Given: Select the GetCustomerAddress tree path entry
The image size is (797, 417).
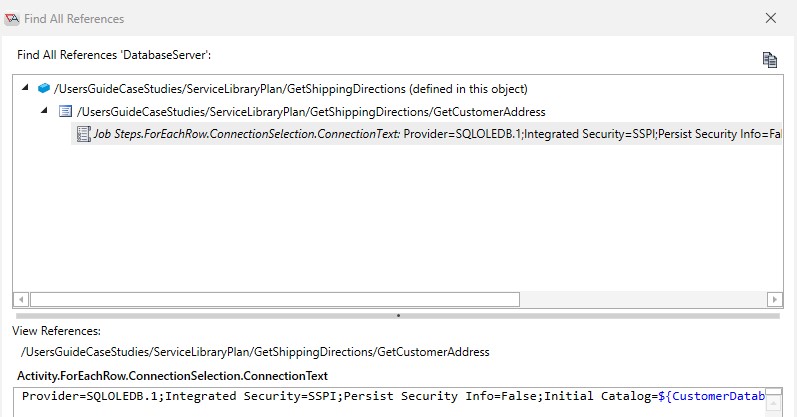Looking at the screenshot, I should (x=311, y=112).
